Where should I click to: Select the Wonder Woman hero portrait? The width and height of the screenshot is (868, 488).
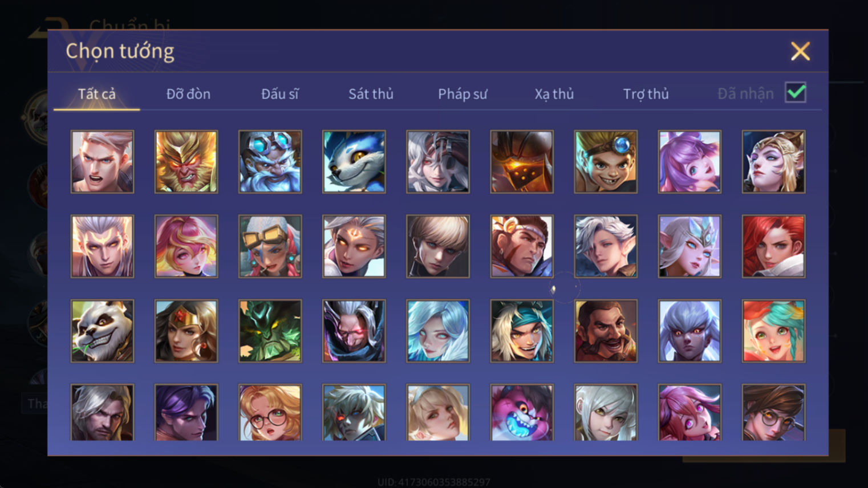click(186, 331)
